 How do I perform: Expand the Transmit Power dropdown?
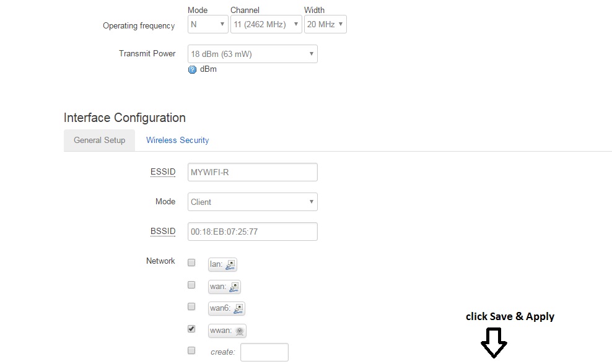pyautogui.click(x=252, y=54)
